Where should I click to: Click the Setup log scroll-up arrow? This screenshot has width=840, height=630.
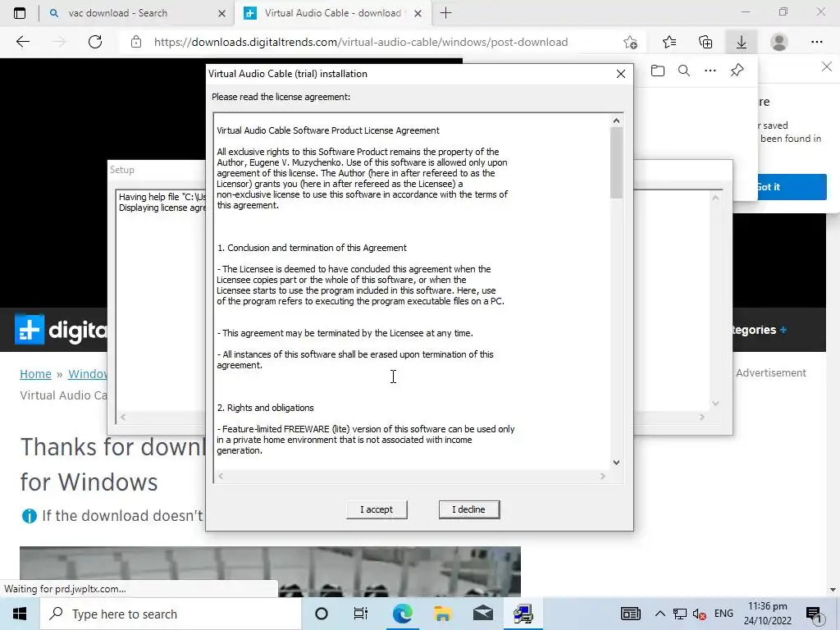point(715,198)
